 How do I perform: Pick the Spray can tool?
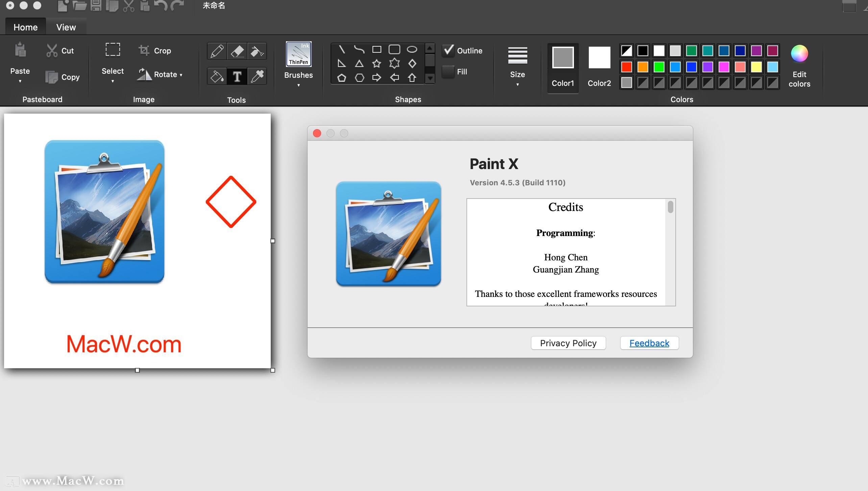[x=257, y=51]
